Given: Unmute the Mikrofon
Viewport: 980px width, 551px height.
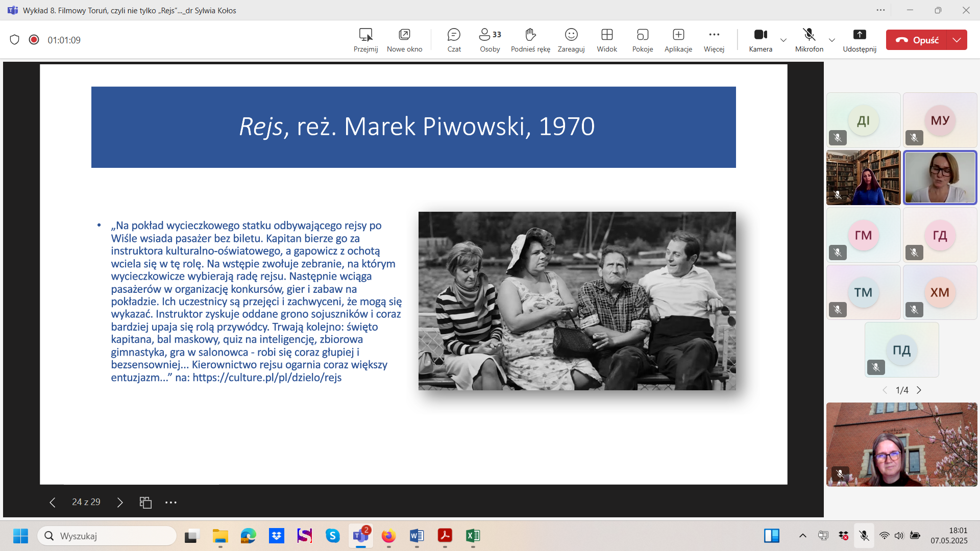Looking at the screenshot, I should click(x=808, y=40).
